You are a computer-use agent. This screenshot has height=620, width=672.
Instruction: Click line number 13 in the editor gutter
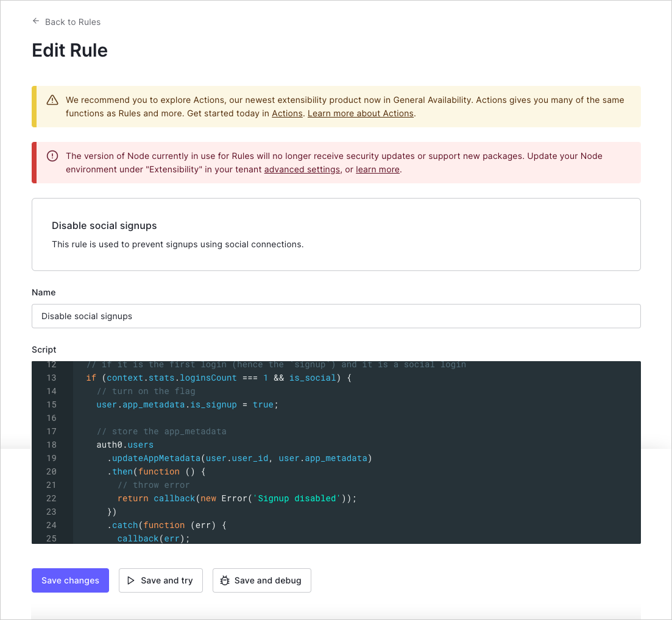(x=51, y=378)
